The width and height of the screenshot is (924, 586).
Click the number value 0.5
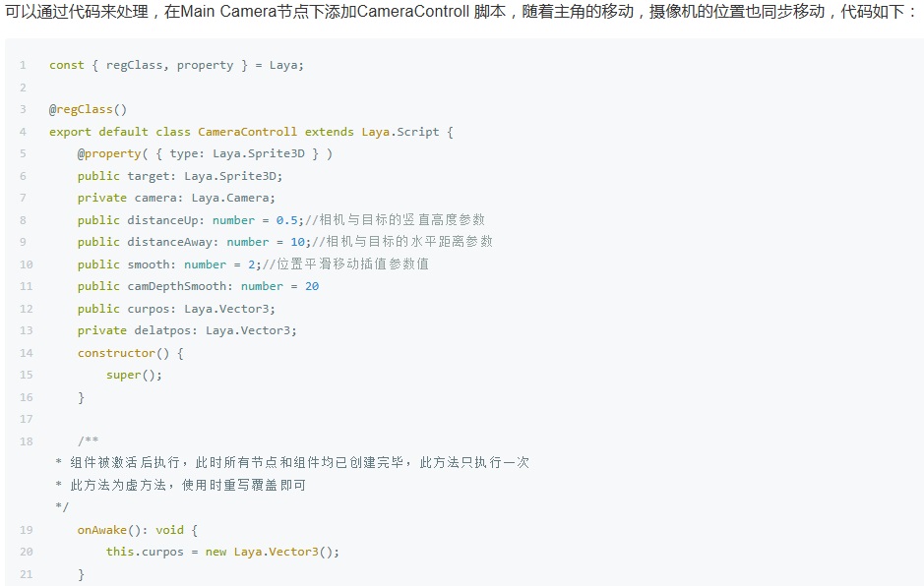(286, 220)
